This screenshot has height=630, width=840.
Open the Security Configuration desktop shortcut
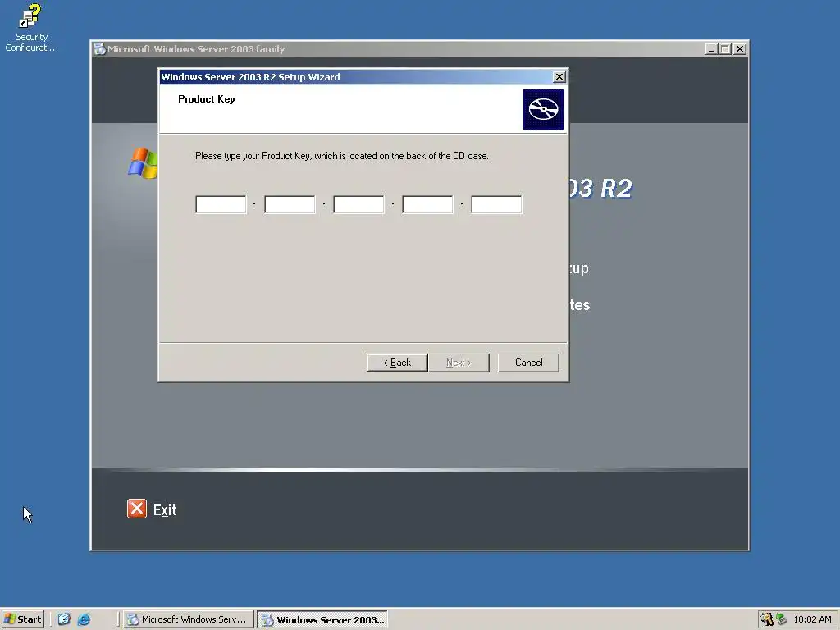tap(30, 27)
